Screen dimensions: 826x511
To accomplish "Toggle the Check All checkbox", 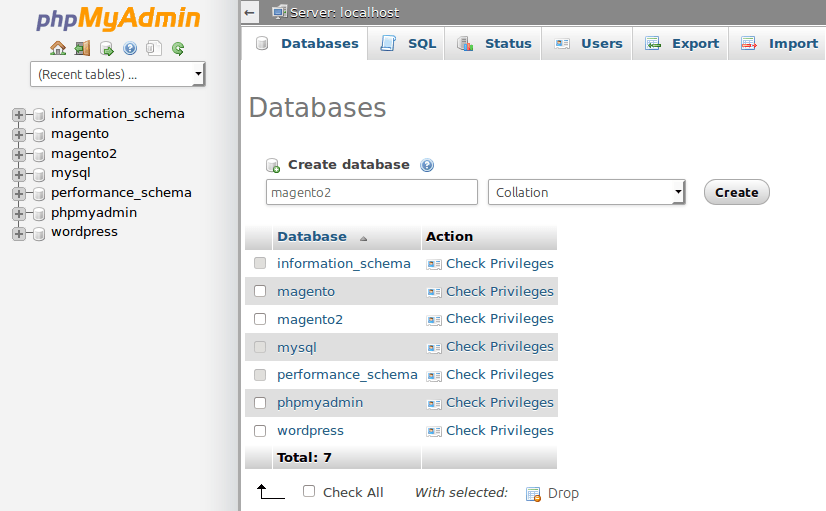I will coord(309,491).
